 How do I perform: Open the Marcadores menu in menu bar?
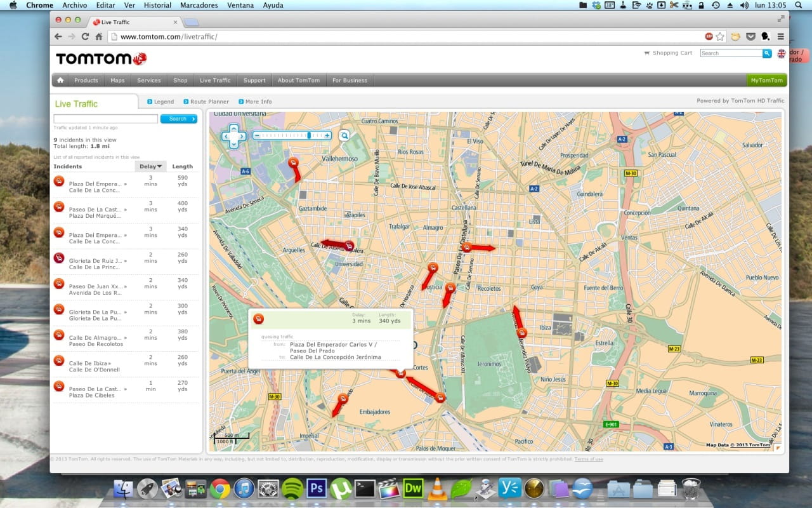(x=199, y=5)
